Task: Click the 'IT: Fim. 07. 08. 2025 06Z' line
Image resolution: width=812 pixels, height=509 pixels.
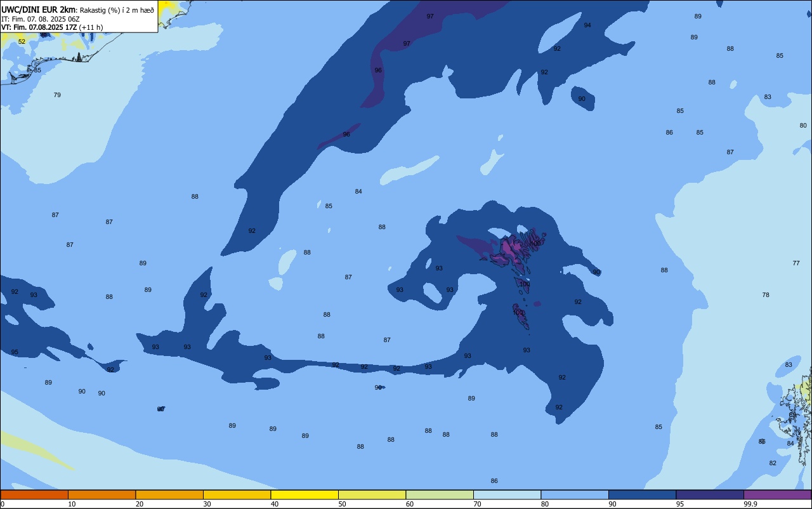Action: [x=41, y=19]
